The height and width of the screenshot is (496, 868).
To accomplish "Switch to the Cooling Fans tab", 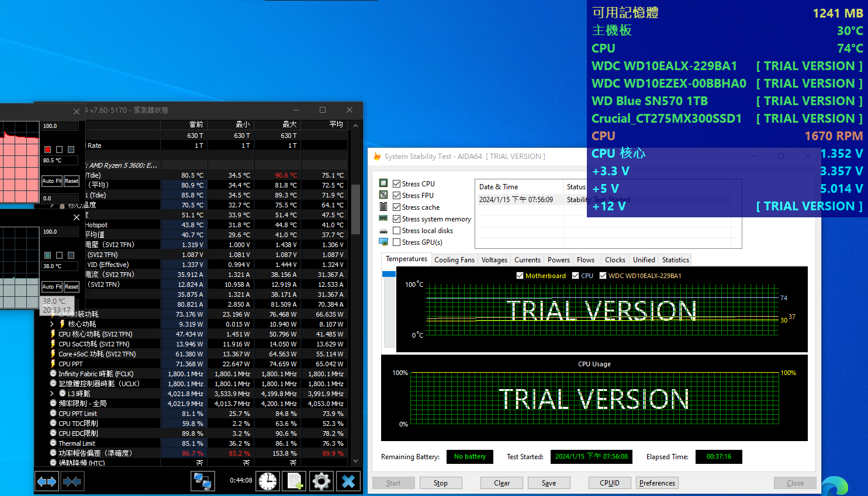I will [x=454, y=260].
